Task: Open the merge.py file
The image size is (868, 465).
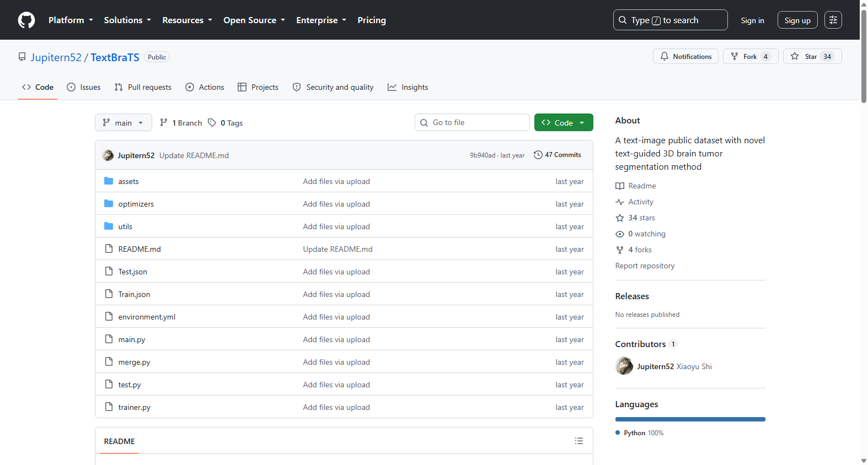Action: click(x=134, y=363)
